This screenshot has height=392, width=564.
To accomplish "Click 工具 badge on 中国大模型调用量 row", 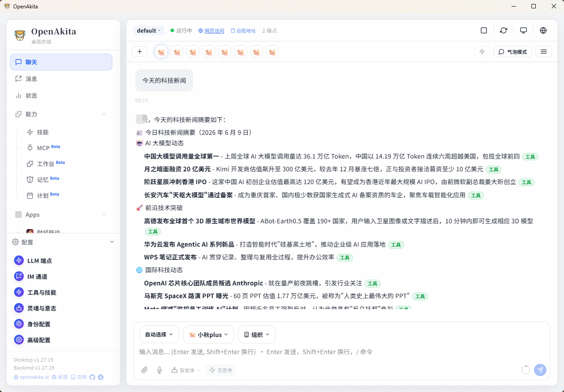I will point(530,157).
